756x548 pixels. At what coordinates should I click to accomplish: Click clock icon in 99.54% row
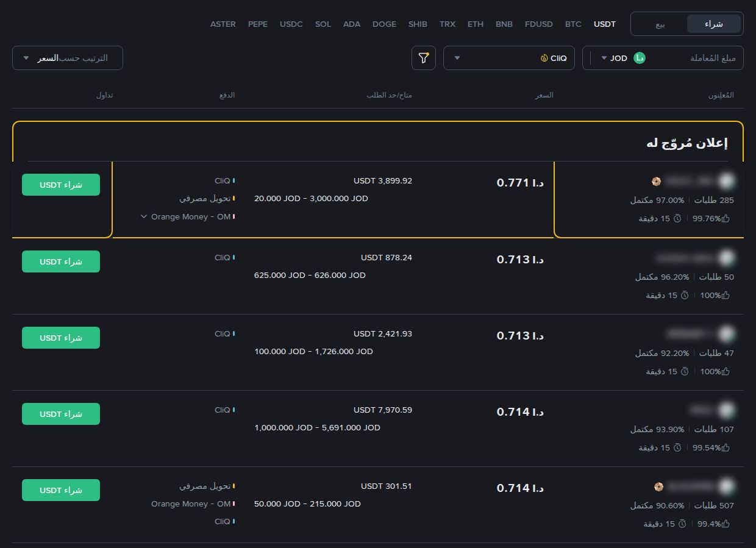(x=677, y=447)
